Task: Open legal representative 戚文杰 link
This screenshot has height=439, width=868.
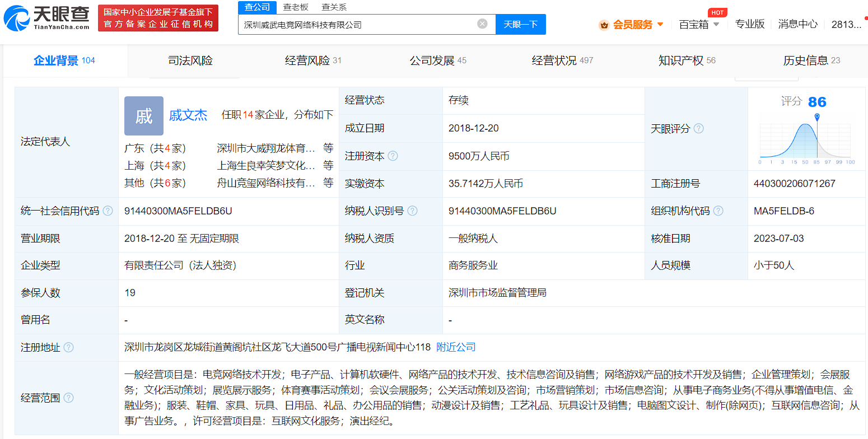Action: (188, 115)
